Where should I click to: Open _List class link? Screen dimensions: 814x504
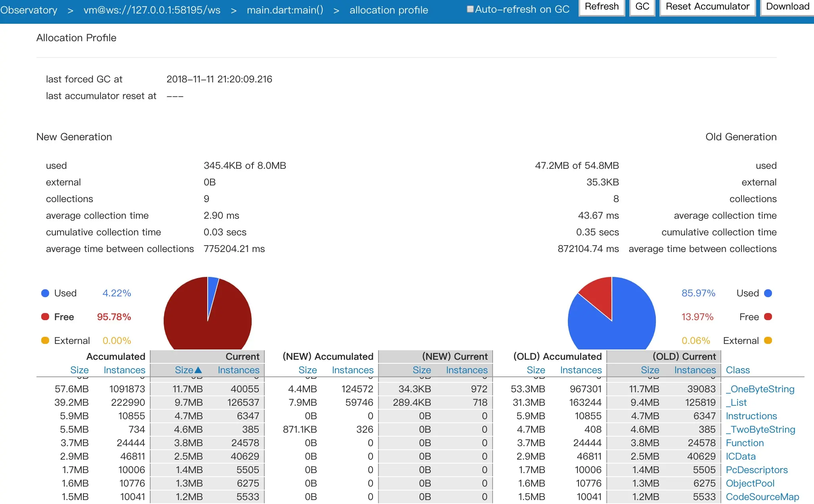[x=736, y=403]
